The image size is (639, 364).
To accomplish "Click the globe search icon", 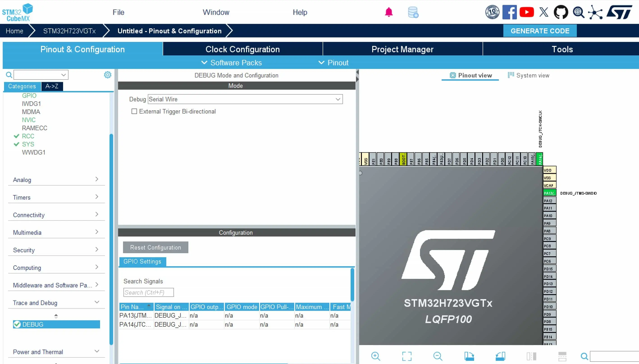I will tap(578, 12).
